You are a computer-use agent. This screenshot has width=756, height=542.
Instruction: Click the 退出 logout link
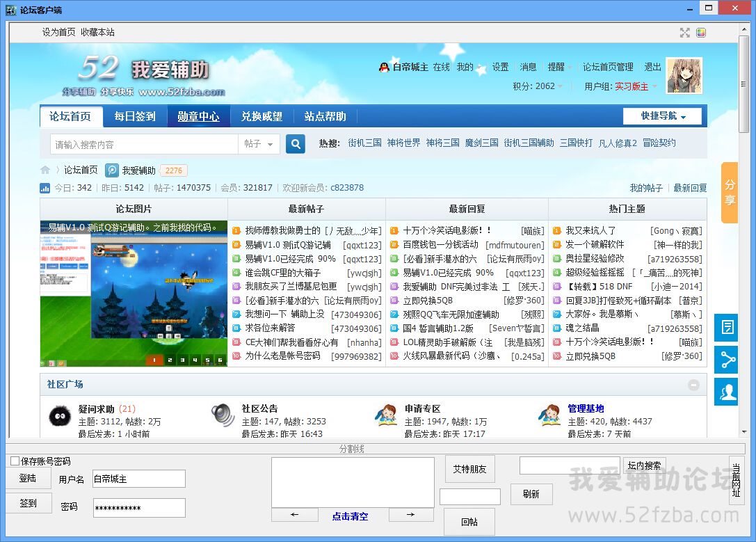(x=652, y=67)
